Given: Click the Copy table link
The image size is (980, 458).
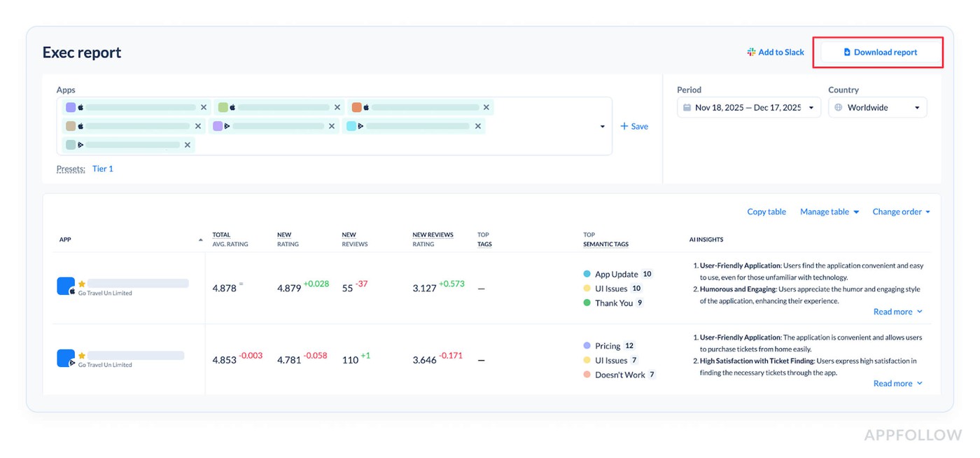Looking at the screenshot, I should [x=766, y=211].
